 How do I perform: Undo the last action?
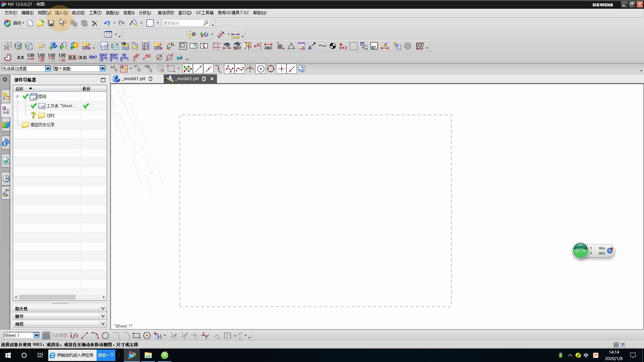107,23
